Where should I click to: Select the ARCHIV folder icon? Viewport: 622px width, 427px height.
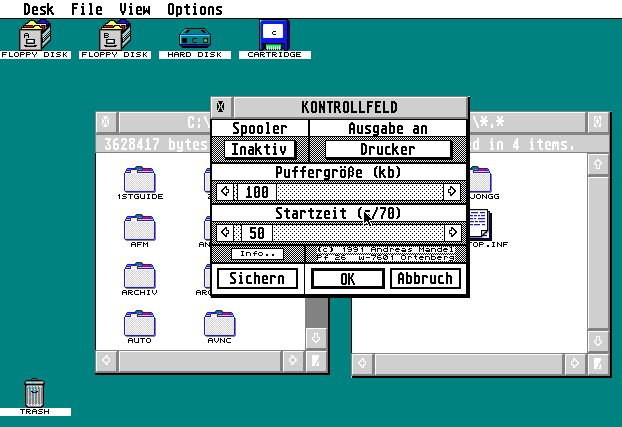(140, 275)
